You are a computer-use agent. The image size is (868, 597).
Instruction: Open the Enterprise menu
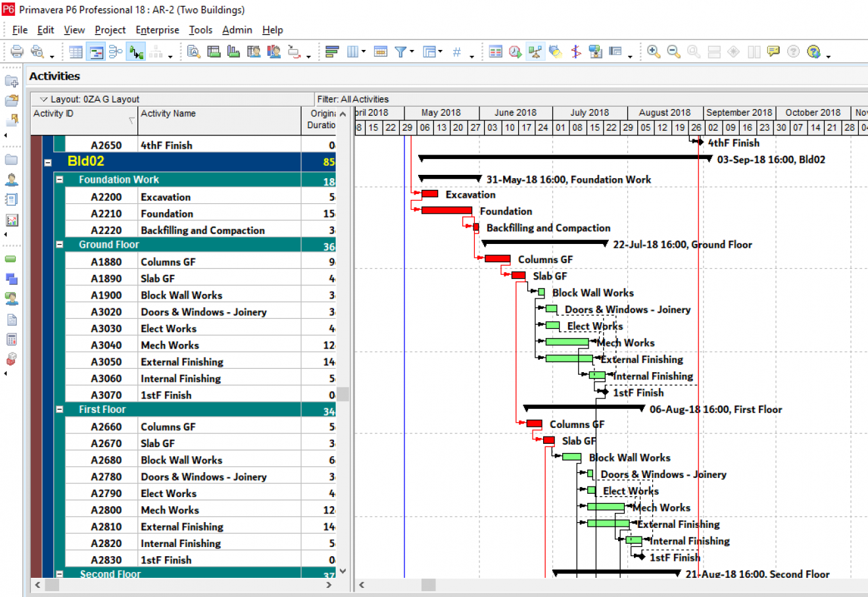point(157,30)
